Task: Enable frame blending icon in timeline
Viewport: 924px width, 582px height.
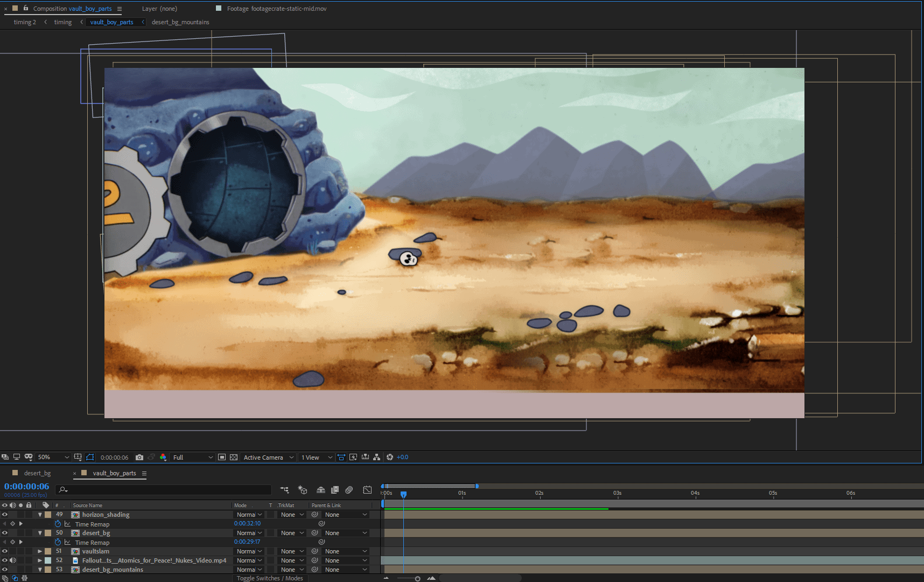Action: 335,490
